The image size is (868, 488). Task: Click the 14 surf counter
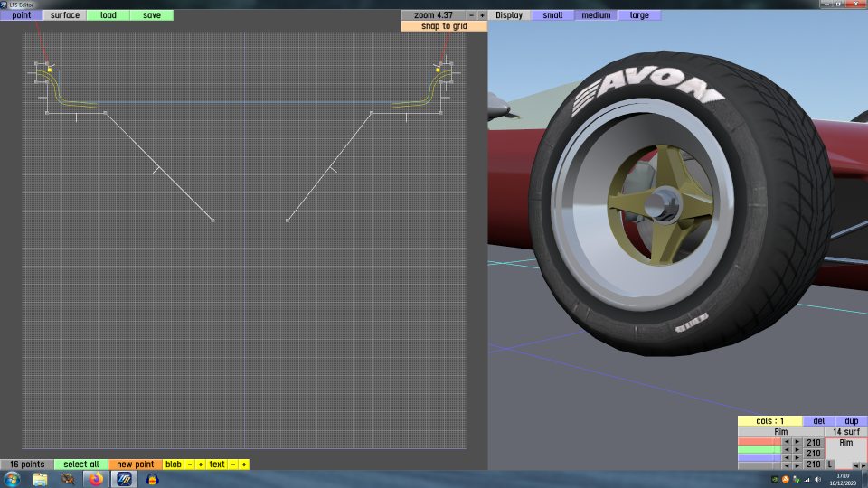[x=846, y=432]
